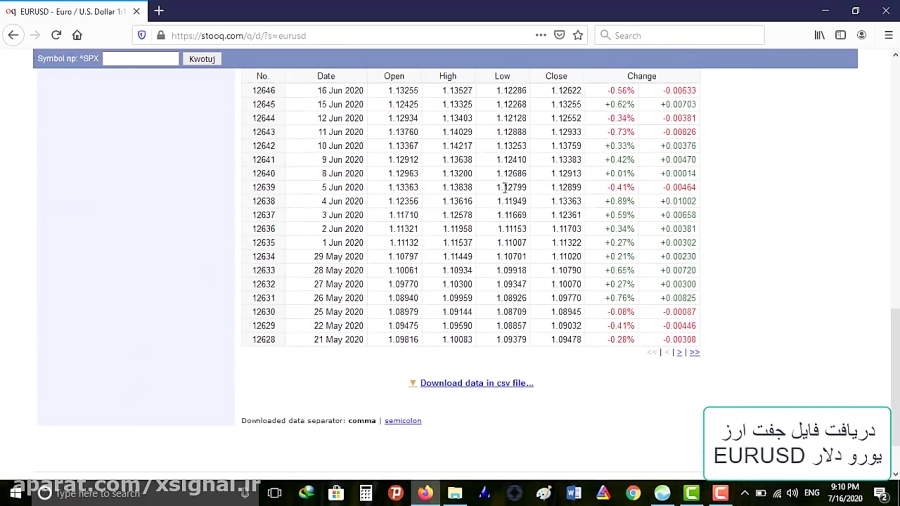This screenshot has height=506, width=900.
Task: Open Windows Task View
Action: tap(274, 493)
